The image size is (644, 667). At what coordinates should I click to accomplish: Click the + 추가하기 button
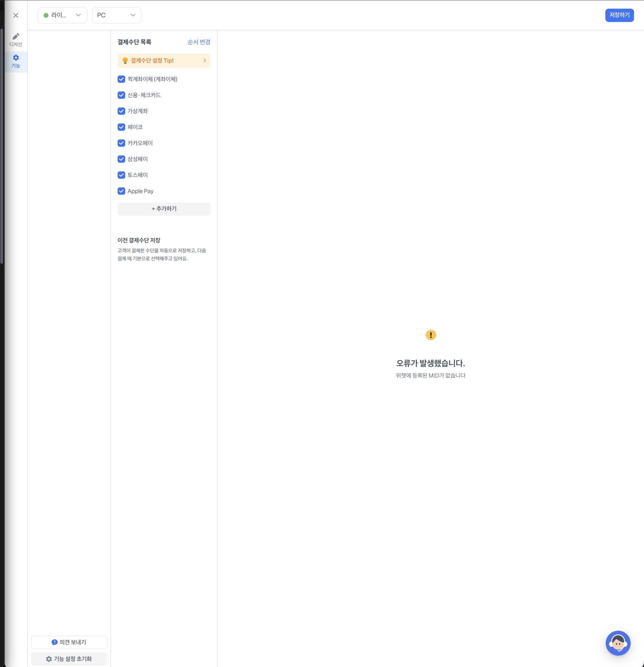pyautogui.click(x=164, y=208)
